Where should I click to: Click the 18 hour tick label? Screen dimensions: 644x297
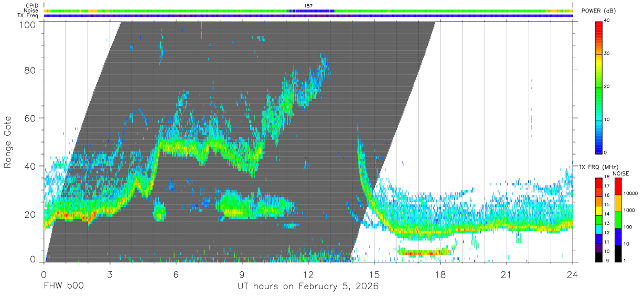pyautogui.click(x=441, y=274)
